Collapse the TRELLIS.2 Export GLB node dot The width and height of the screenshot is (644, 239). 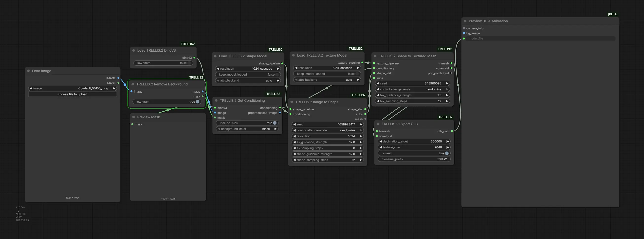[378, 124]
